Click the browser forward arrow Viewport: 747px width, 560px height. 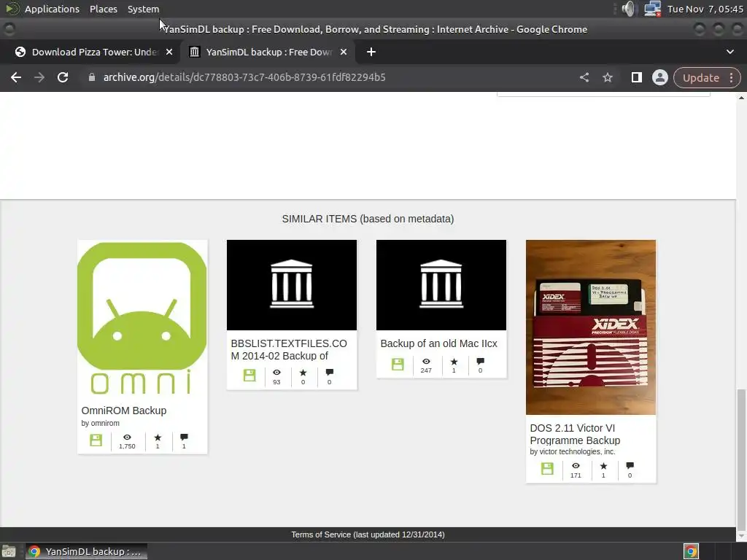(x=39, y=77)
